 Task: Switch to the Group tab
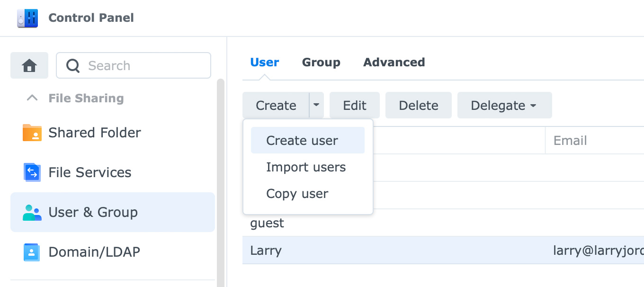tap(321, 63)
